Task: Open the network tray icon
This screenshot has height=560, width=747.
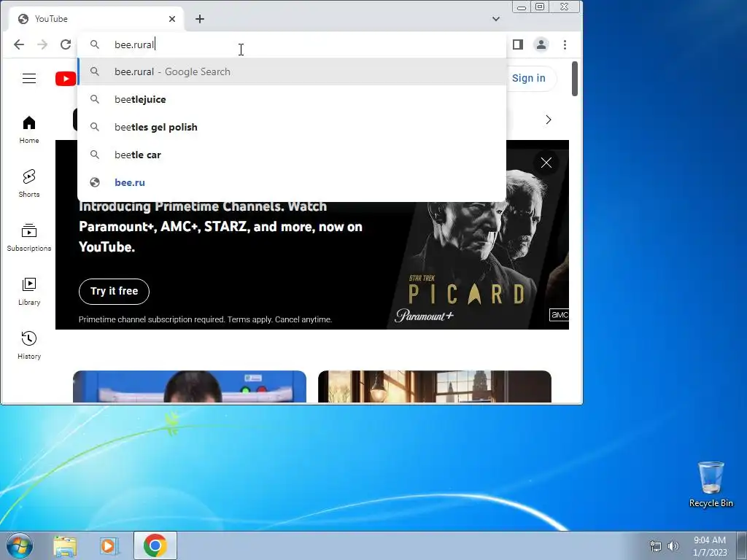Action: point(656,546)
